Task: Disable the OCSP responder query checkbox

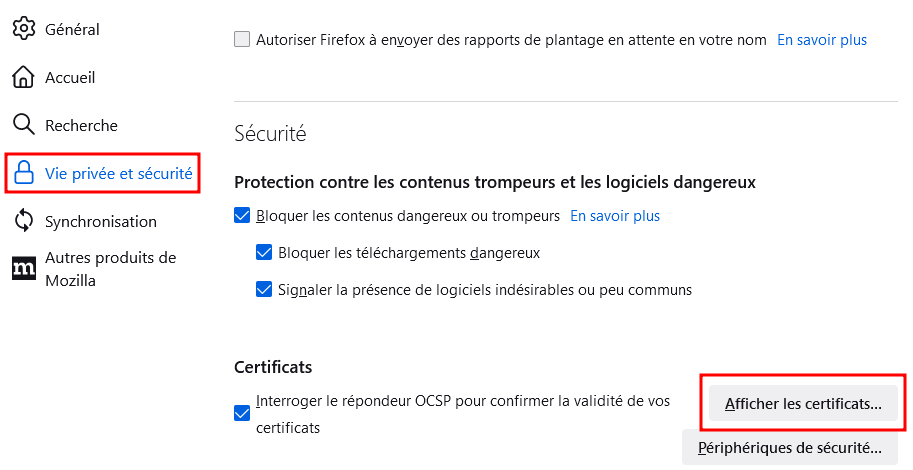Action: click(x=242, y=414)
